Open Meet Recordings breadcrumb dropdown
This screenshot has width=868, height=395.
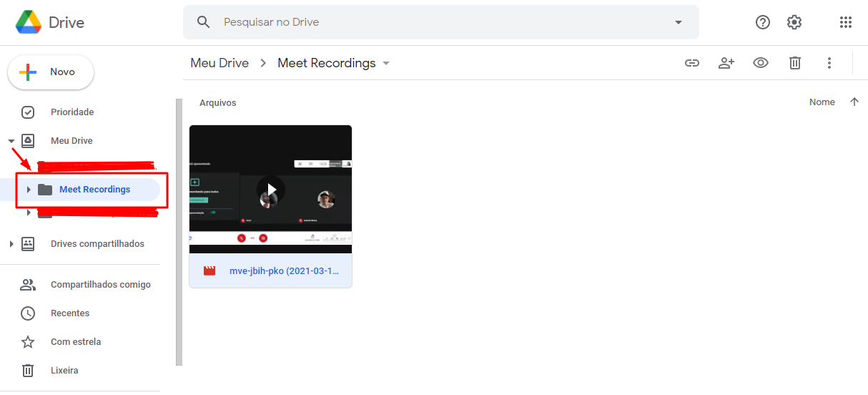(386, 63)
